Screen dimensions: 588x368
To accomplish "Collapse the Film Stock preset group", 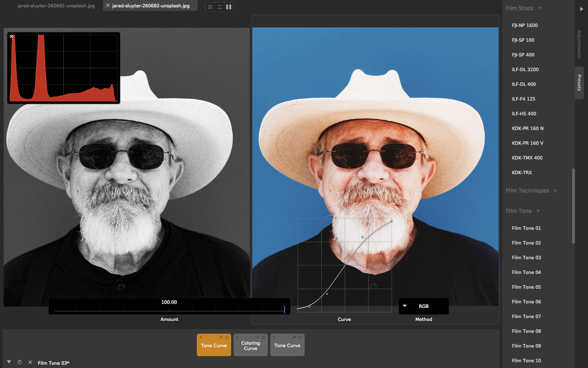I will tap(539, 8).
